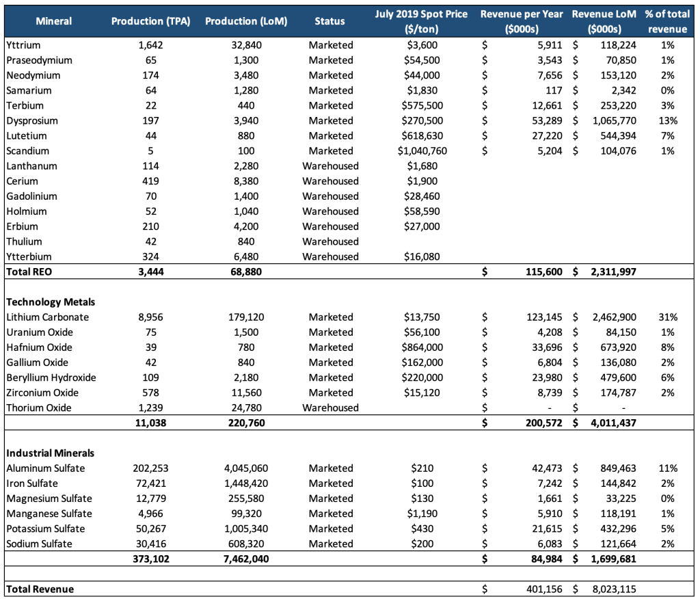Screen dimensions: 700x599
Task: Select the Lithium Carbonate row label
Action: (x=47, y=317)
